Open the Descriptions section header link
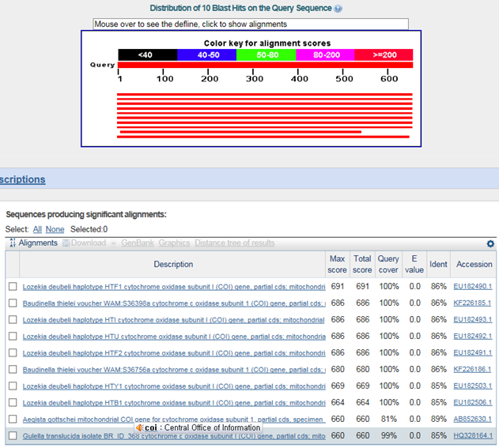The image size is (499, 448). coord(23,179)
